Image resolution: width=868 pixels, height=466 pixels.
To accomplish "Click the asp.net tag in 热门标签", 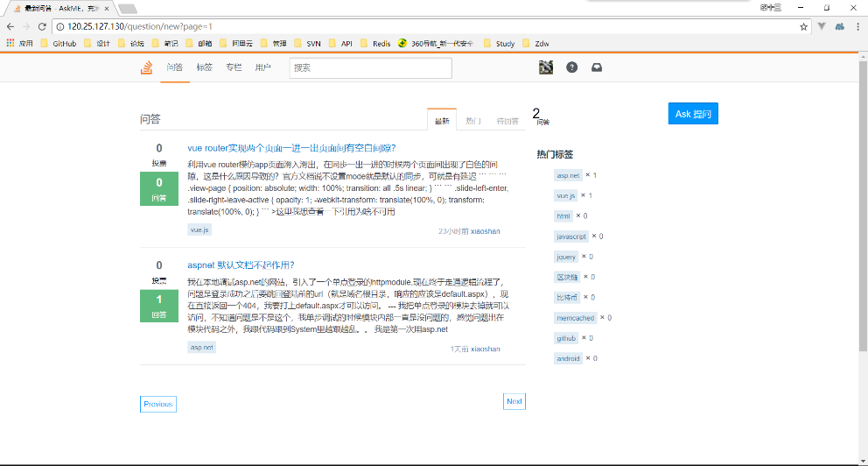I will [568, 176].
